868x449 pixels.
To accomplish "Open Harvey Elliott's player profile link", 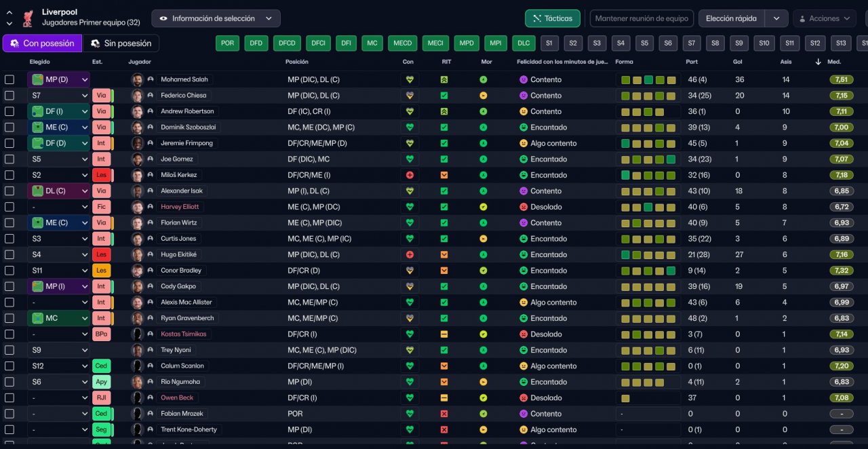I will pos(180,207).
